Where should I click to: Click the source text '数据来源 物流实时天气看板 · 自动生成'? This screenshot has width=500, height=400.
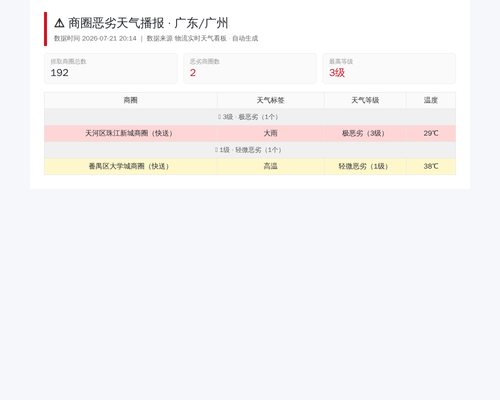(202, 38)
